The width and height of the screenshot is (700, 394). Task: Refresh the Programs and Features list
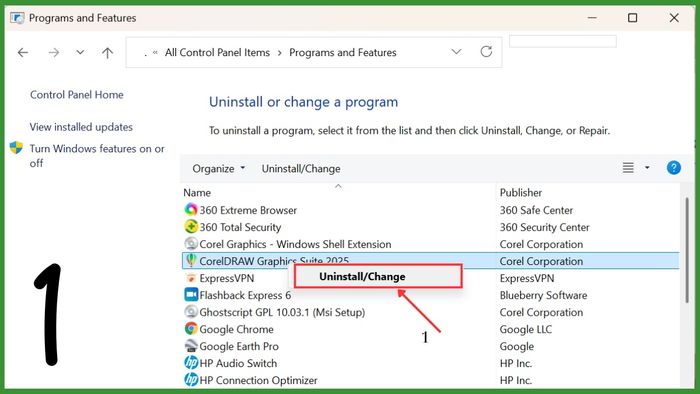tap(486, 52)
